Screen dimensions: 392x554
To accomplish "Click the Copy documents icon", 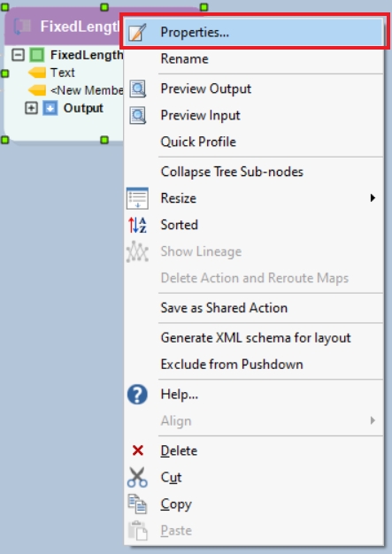I will click(137, 504).
